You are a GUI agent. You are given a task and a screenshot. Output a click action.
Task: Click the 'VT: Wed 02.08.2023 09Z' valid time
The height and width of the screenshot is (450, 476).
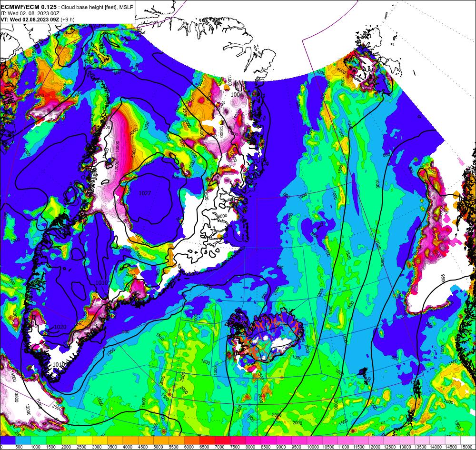tap(30, 20)
